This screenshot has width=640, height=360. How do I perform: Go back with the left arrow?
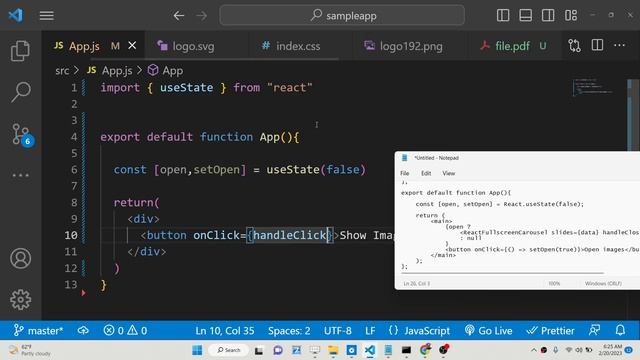pyautogui.click(x=179, y=16)
